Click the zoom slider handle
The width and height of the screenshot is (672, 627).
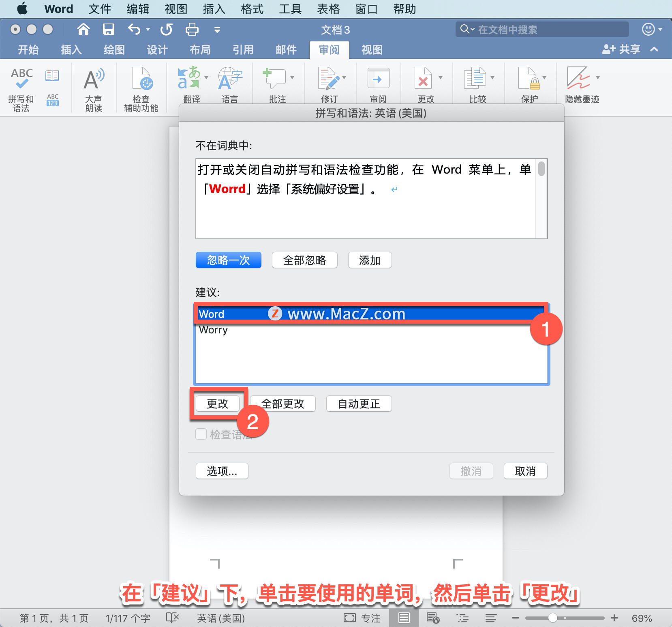553,618
